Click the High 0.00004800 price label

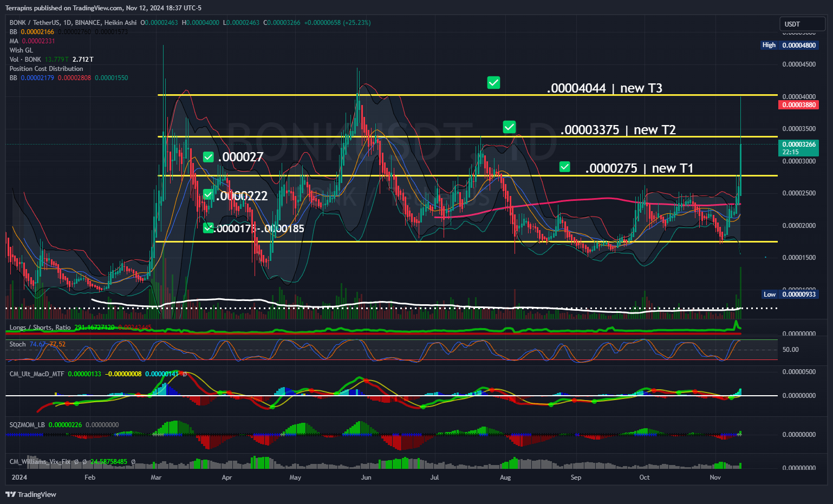(789, 45)
